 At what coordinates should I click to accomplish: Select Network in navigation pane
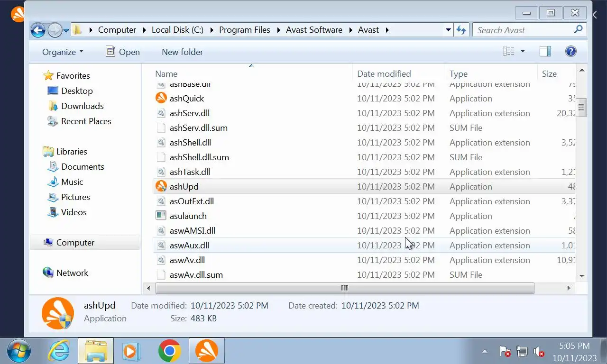click(72, 273)
